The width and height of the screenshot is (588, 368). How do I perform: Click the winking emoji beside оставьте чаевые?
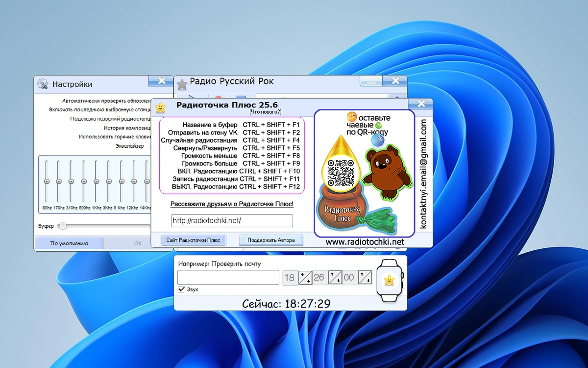click(x=351, y=117)
